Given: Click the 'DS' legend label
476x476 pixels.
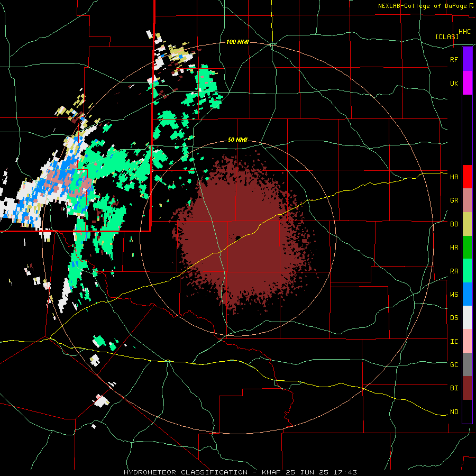Looking at the screenshot, I should (454, 318).
